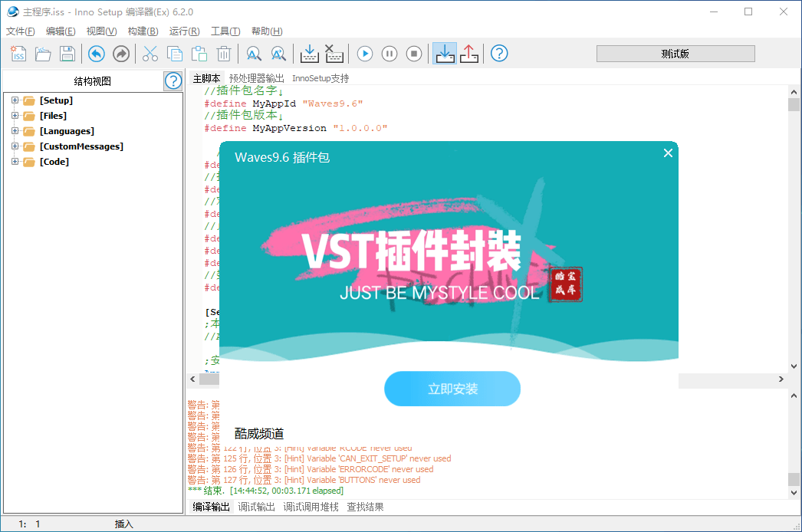The height and width of the screenshot is (532, 802).
Task: Switch to the 查找结果 tab
Action: click(x=365, y=507)
